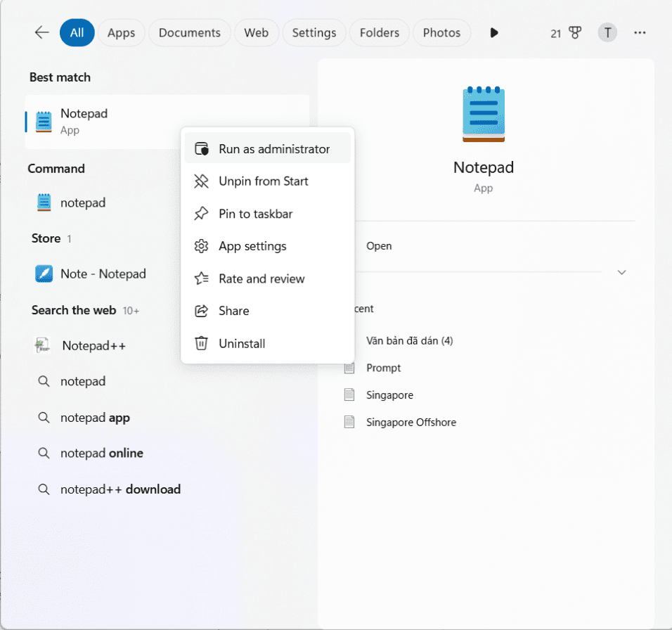Open the T profile avatar
Screen dimensions: 672x630
click(607, 32)
